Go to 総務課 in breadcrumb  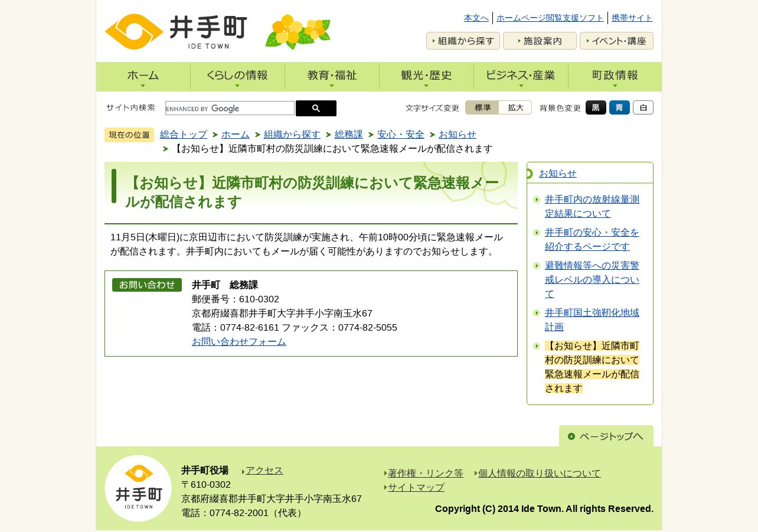349,134
